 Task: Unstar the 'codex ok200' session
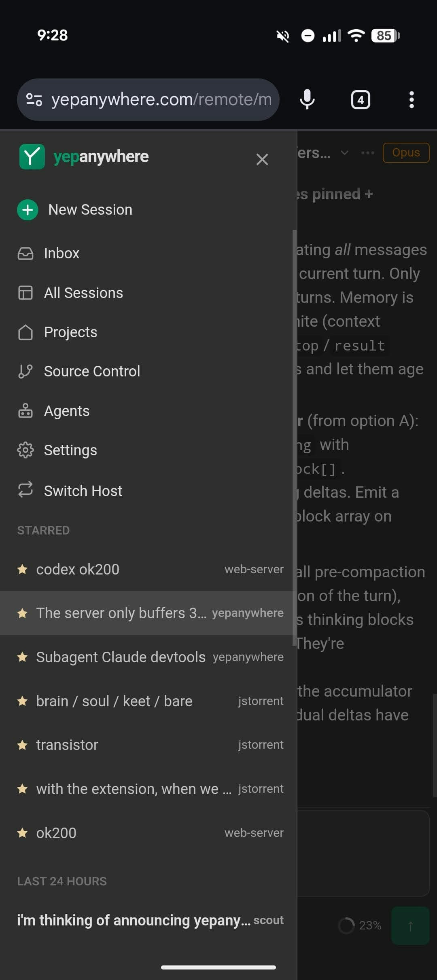coord(23,569)
